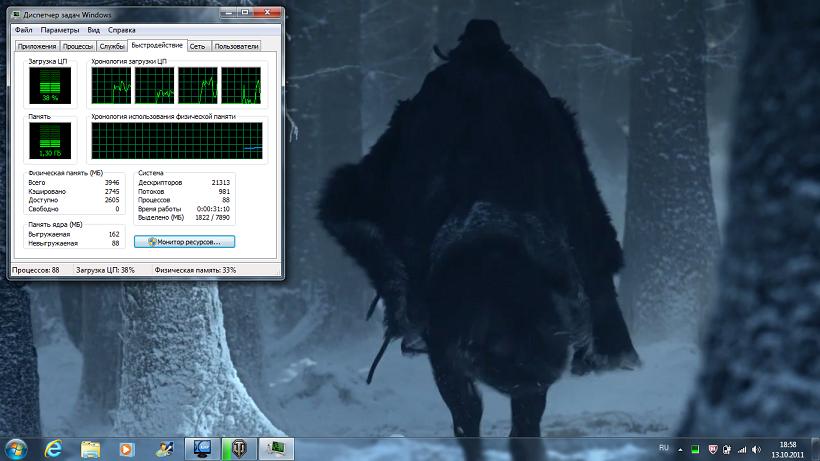Screen dimensions: 820x461
Task: Open the volume speaker tray icon
Action: (x=757, y=447)
